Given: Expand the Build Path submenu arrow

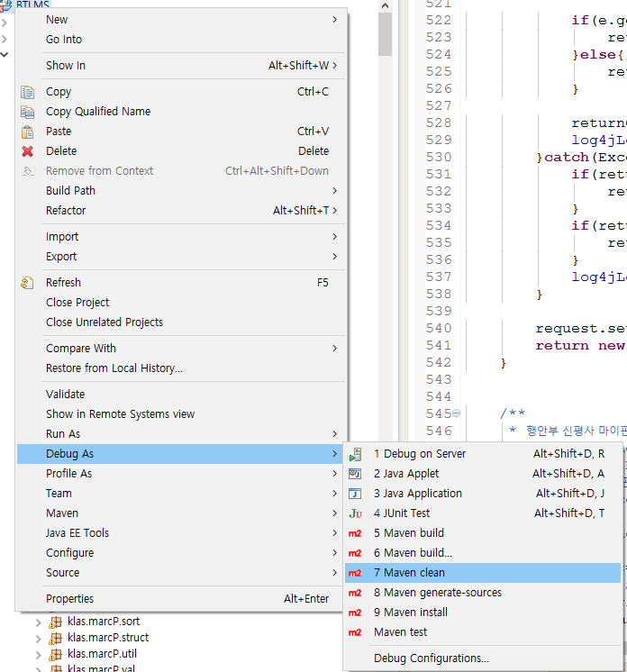Looking at the screenshot, I should click(335, 190).
